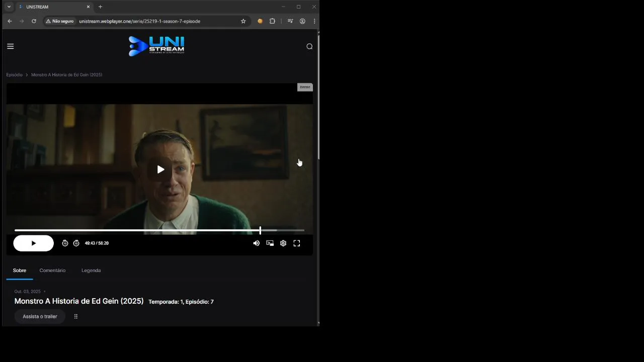Click the address bar URL
The image size is (644, 362).
(139, 21)
